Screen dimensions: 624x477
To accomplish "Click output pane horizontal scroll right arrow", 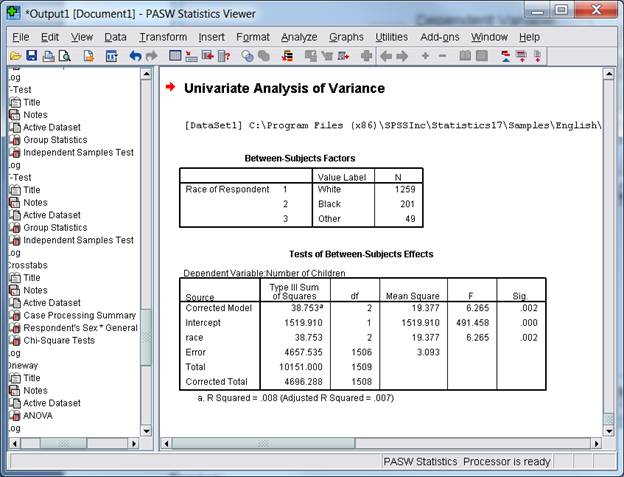I will pyautogui.click(x=596, y=443).
